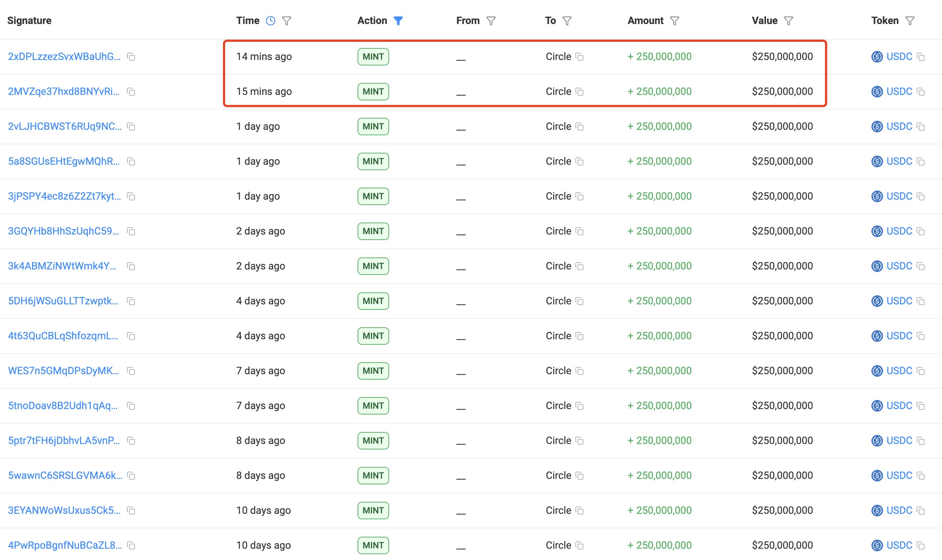The image size is (942, 560).
Task: Open transaction 4PwRpoBgnfNuBCaZL8
Action: [65, 545]
